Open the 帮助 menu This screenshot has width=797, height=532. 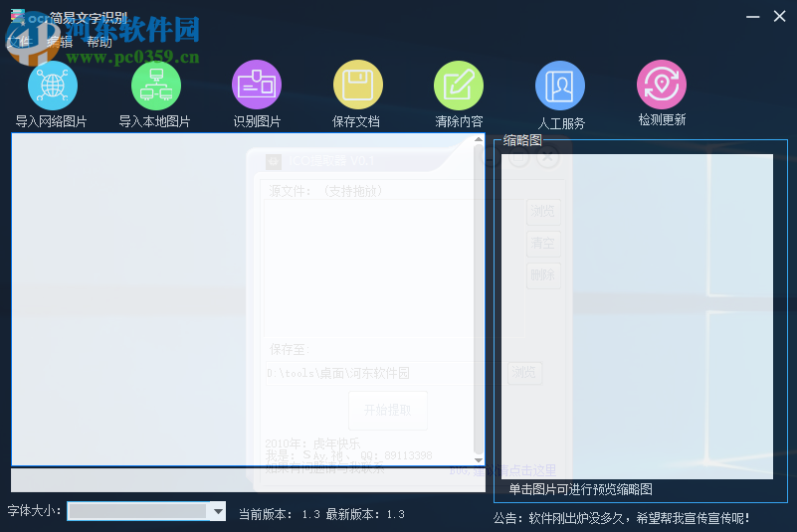tap(100, 42)
